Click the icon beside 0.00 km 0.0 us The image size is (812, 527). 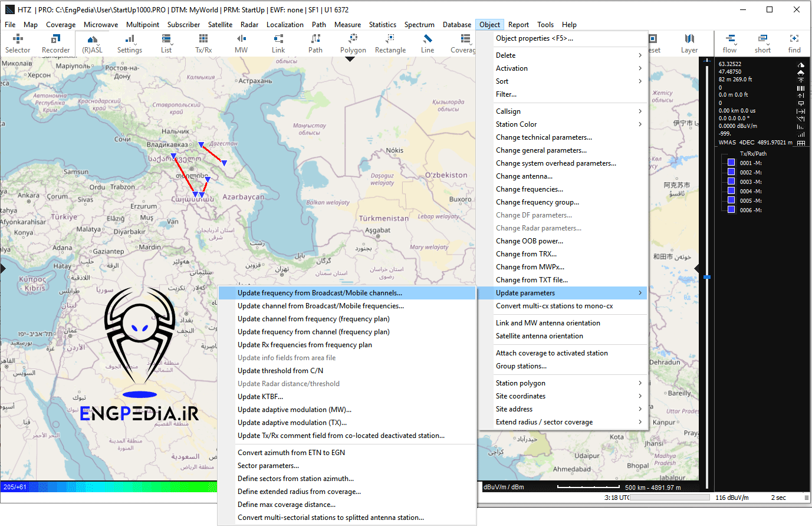tap(801, 111)
